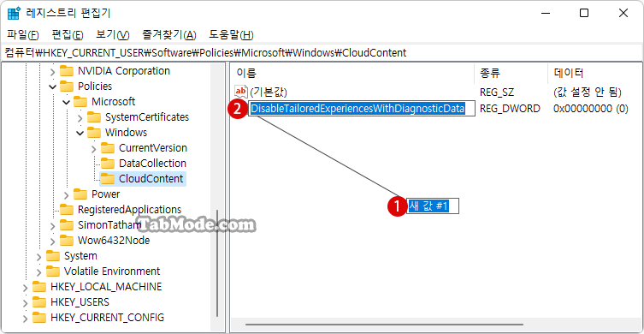Viewport: 644px width, 334px height.
Task: Click the CurrentVersion folder icon
Action: [x=108, y=148]
